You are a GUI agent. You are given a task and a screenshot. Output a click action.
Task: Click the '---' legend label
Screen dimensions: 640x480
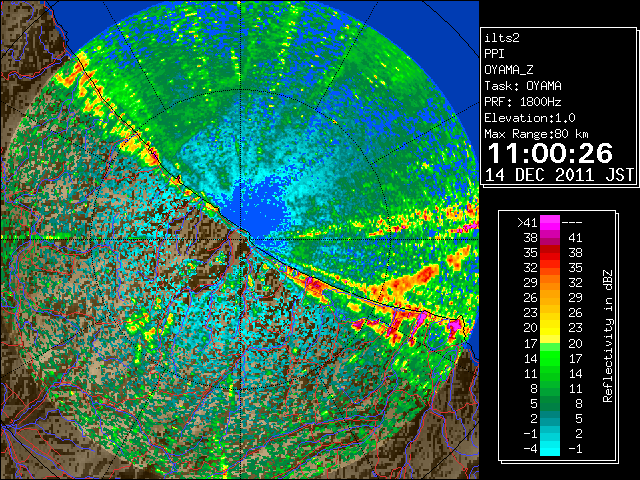pyautogui.click(x=572, y=222)
